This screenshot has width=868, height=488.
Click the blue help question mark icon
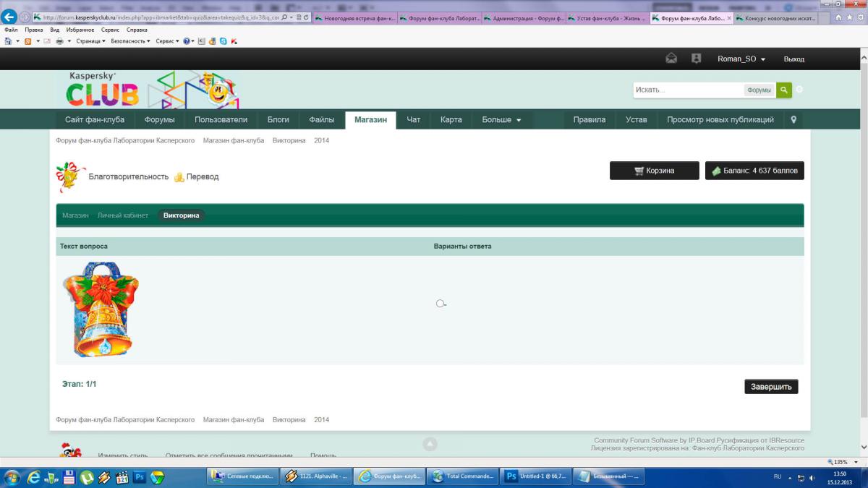click(x=187, y=41)
